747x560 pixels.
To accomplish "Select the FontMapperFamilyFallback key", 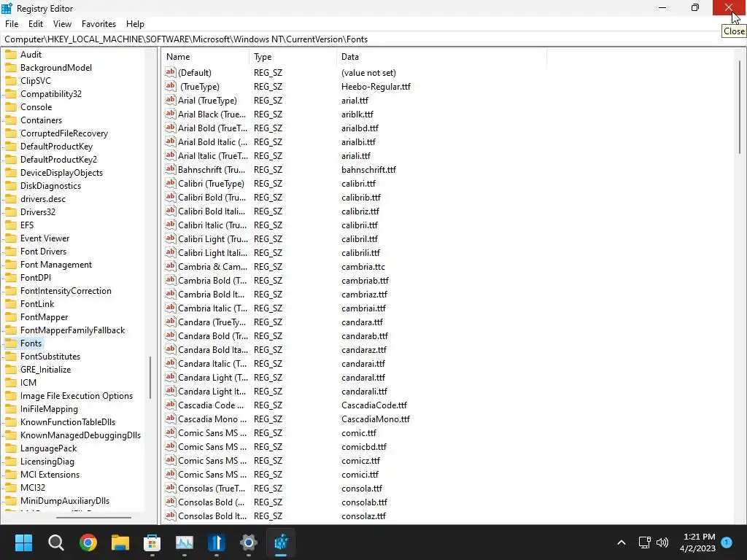I will [x=72, y=330].
